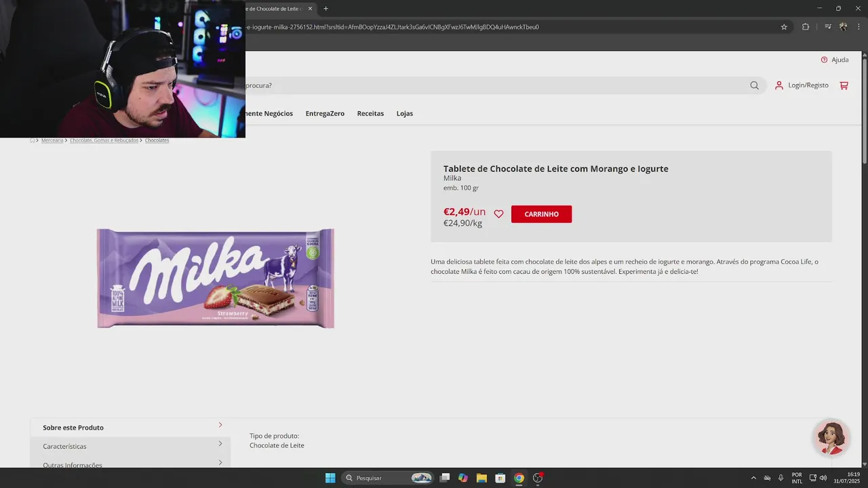The width and height of the screenshot is (868, 488).
Task: Open Login/Registo account link
Action: pyautogui.click(x=802, y=85)
